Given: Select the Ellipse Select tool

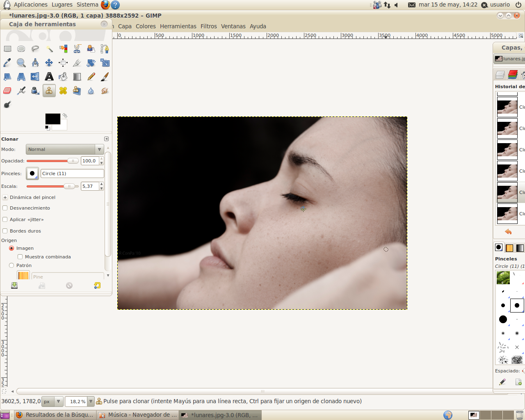Looking at the screenshot, I should (x=21, y=49).
